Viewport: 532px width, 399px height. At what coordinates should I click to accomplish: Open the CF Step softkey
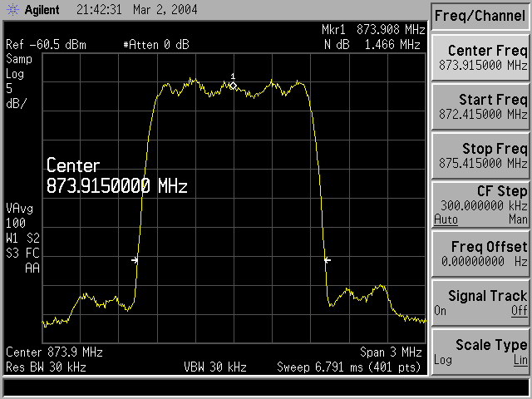pyautogui.click(x=480, y=205)
